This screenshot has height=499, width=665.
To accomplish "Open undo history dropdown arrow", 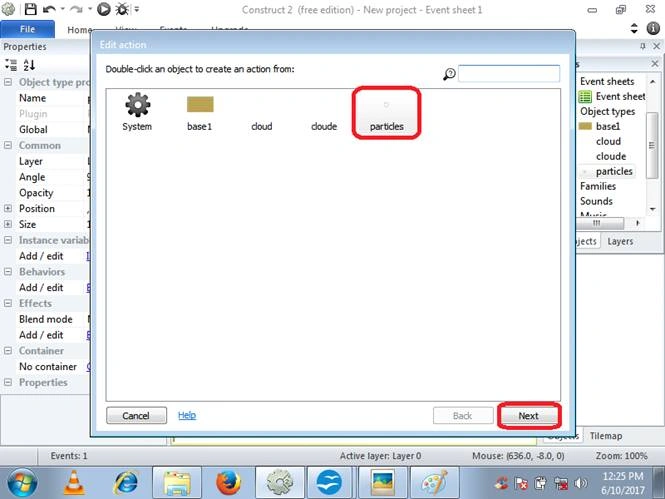I will pos(63,9).
